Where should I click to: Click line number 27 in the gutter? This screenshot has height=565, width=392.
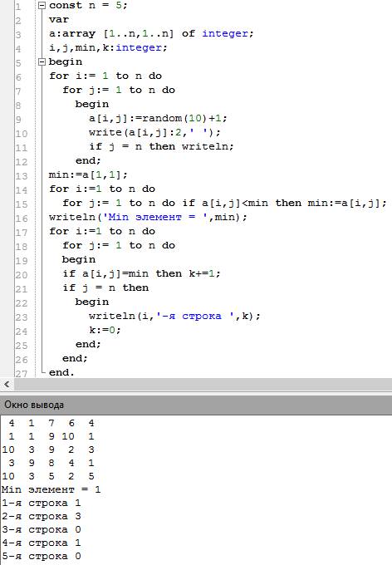[22, 373]
